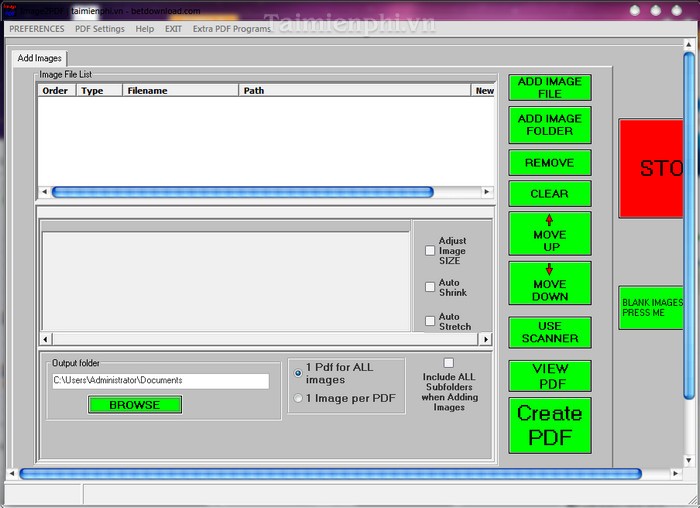Choose the 1 Image per PDF option

[298, 398]
